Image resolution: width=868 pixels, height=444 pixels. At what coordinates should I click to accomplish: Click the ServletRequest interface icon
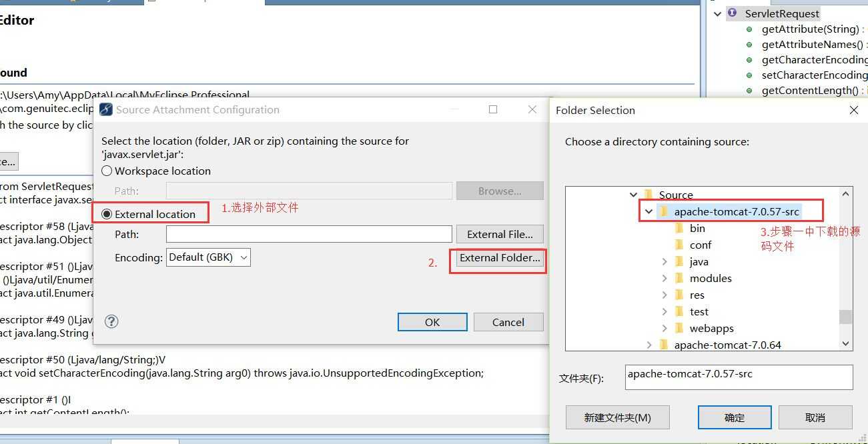click(733, 13)
